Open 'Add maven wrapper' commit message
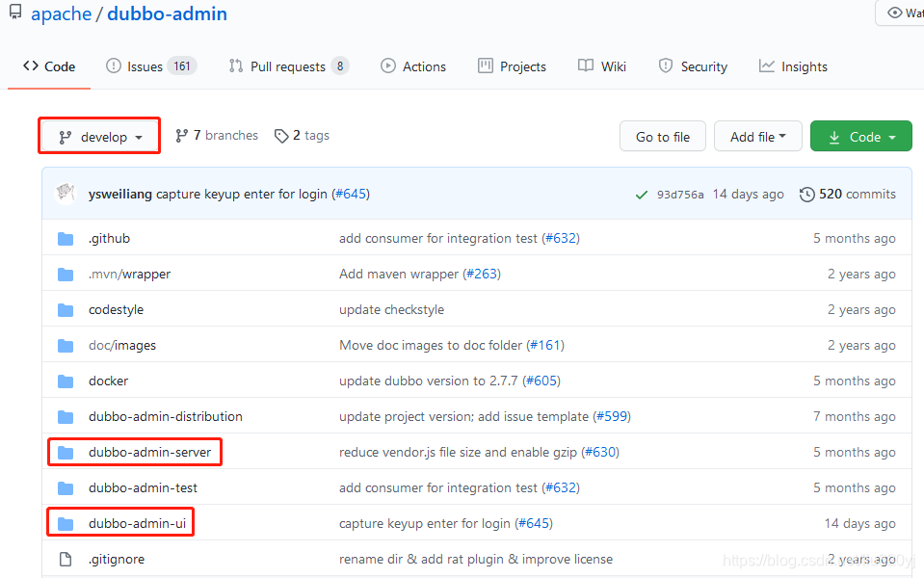 [399, 274]
